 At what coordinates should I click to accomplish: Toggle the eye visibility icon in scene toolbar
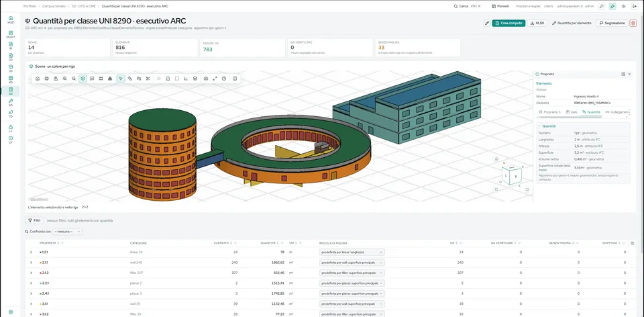pyautogui.click(x=159, y=79)
